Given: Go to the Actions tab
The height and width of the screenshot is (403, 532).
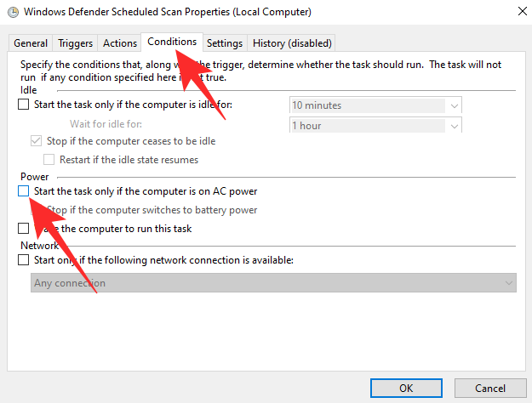Looking at the screenshot, I should coord(120,43).
